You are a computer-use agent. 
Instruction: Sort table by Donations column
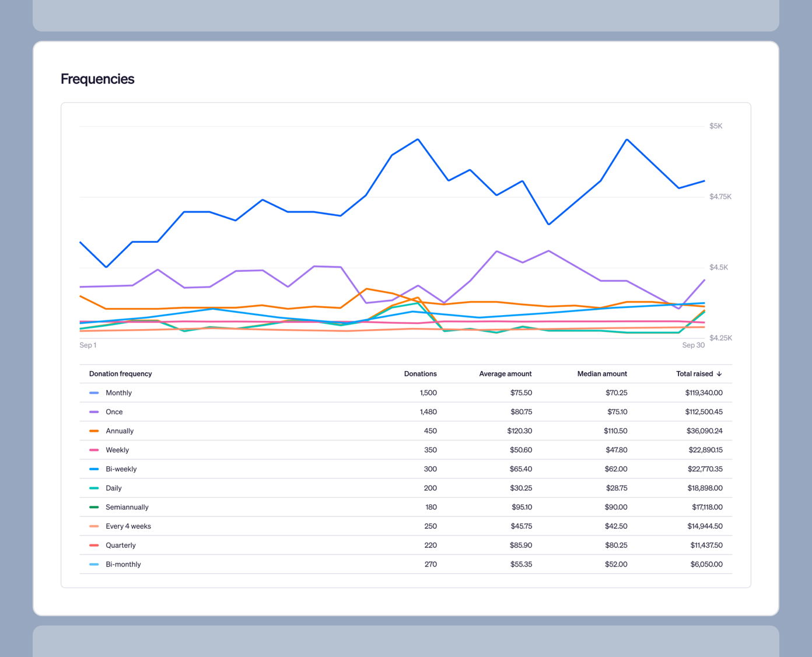click(420, 373)
